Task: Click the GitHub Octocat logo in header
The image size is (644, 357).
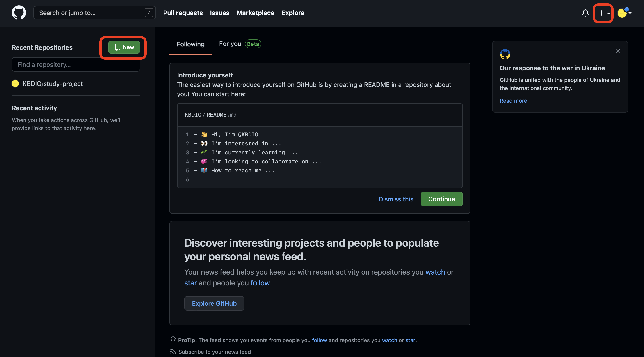Action: [19, 12]
